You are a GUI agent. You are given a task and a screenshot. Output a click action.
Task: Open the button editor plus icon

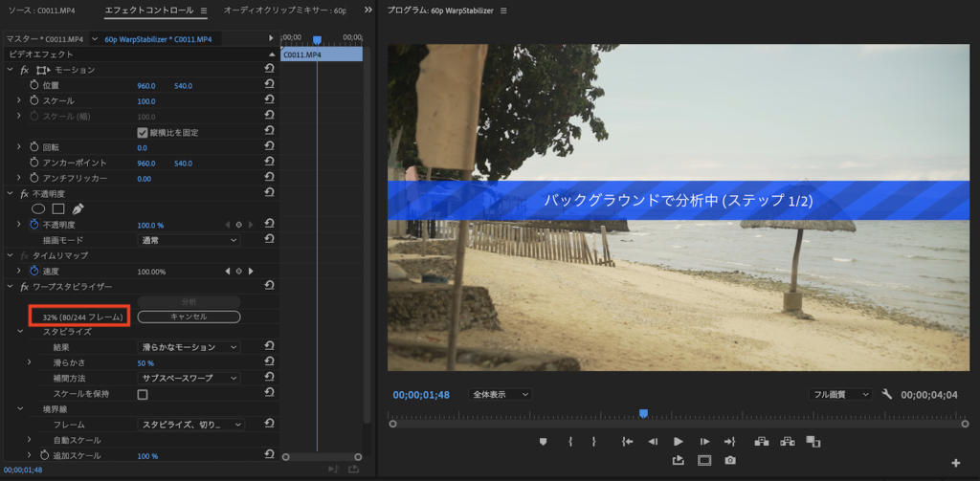click(955, 464)
